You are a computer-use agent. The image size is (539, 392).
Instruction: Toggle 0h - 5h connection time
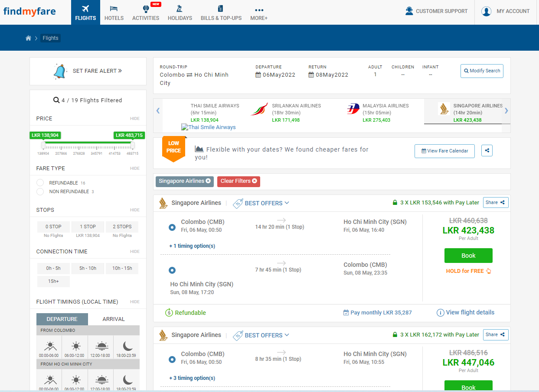point(53,268)
